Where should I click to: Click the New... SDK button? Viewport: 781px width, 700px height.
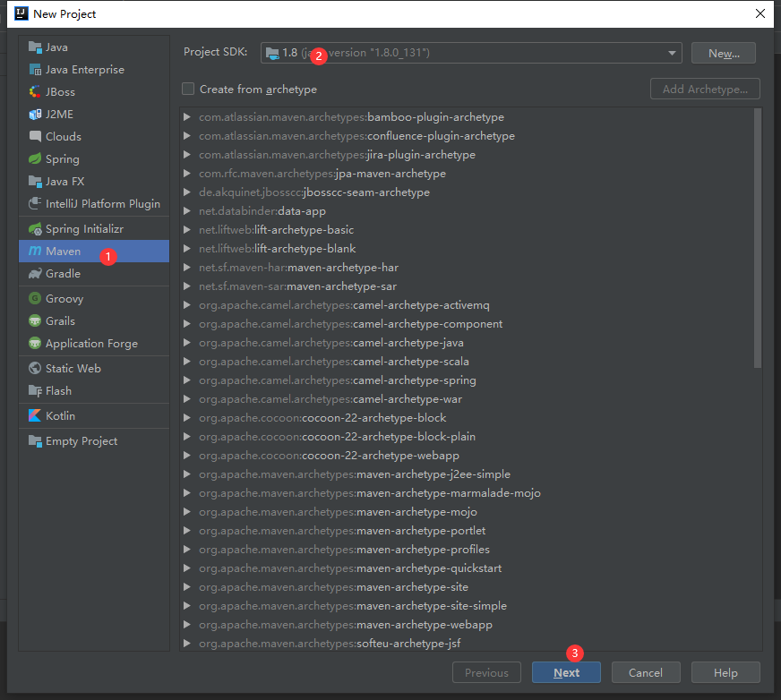pyautogui.click(x=724, y=53)
